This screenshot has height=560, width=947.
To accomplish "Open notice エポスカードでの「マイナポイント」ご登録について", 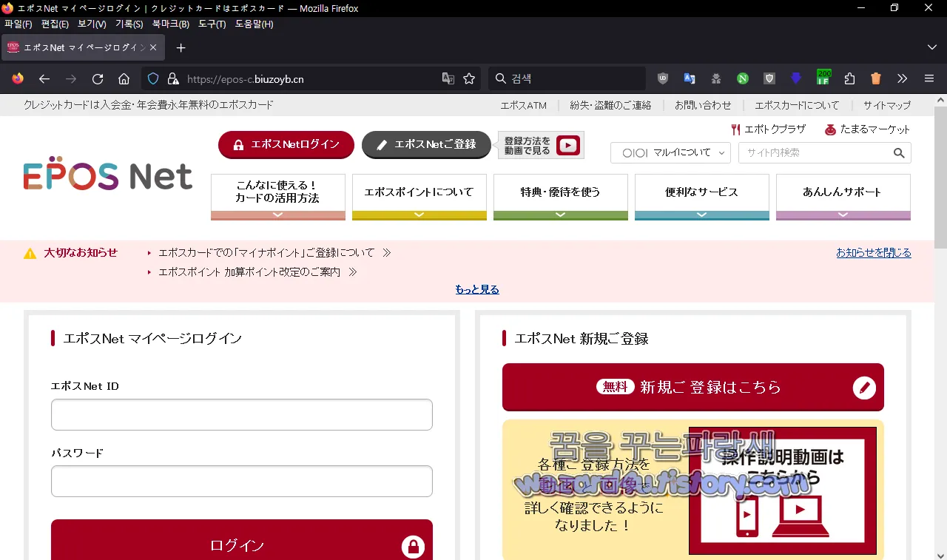I will [266, 253].
